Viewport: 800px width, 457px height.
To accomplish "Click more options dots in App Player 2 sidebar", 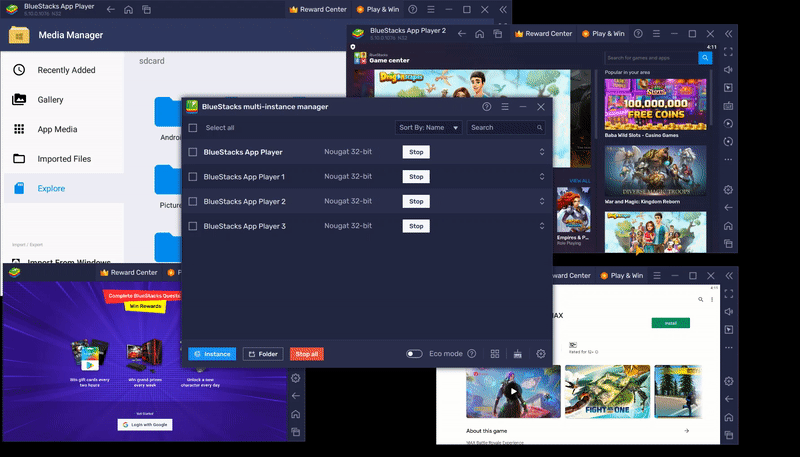I will pyautogui.click(x=728, y=159).
